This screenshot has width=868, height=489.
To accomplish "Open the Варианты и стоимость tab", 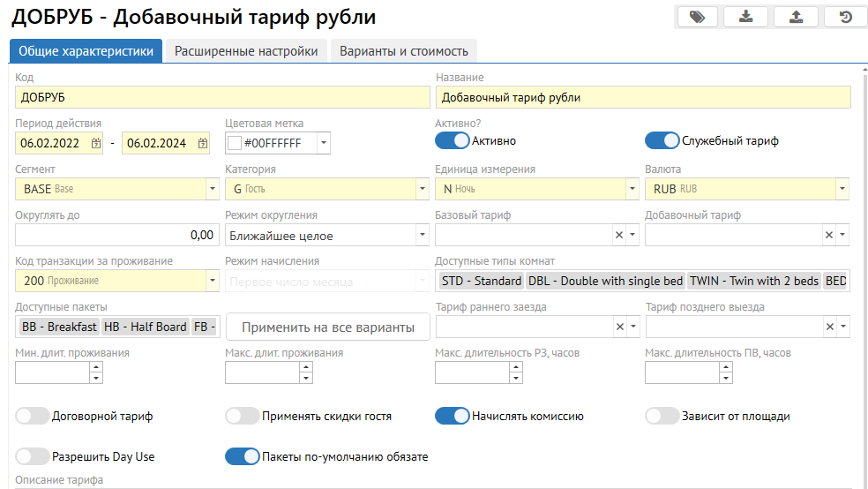I will click(x=405, y=51).
